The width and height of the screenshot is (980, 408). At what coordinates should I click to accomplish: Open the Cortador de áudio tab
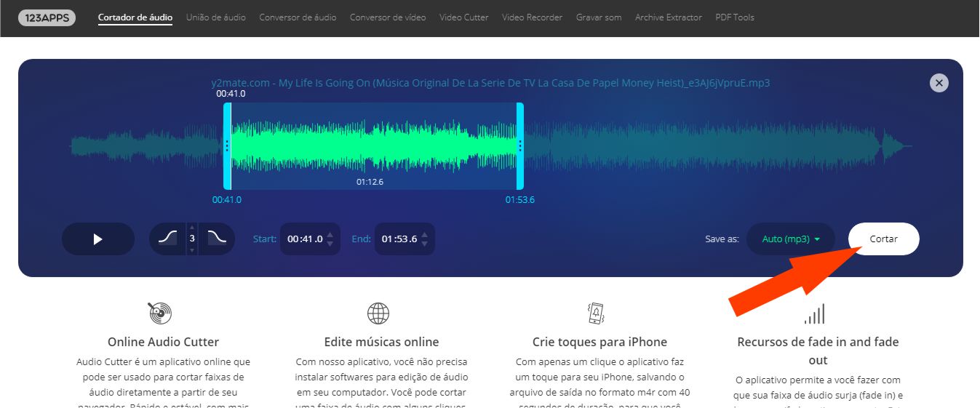point(135,17)
